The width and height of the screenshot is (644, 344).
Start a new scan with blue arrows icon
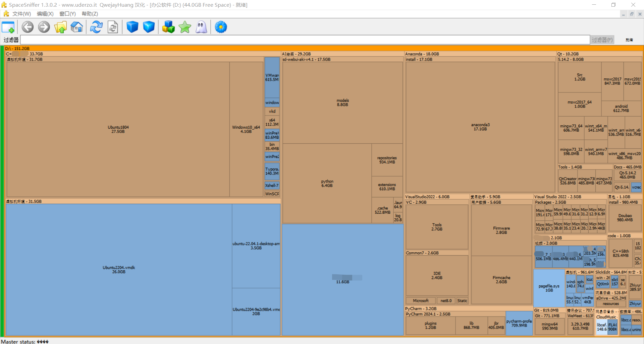[96, 27]
